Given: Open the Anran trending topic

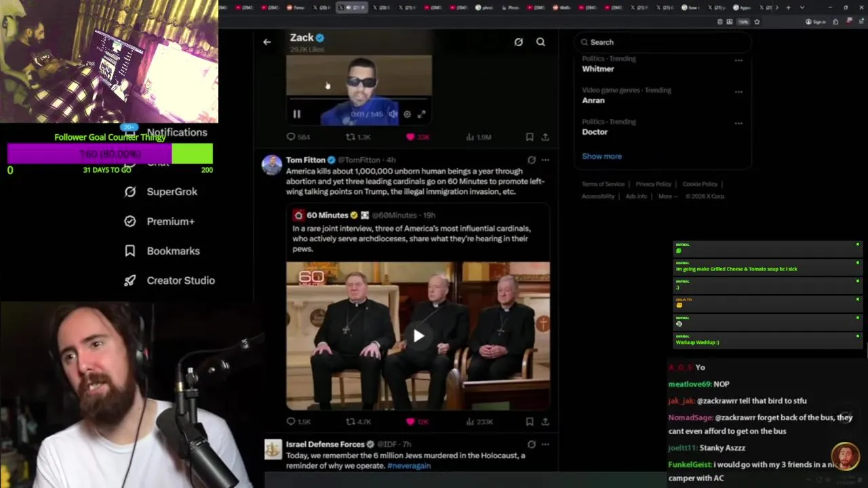Looking at the screenshot, I should coord(593,100).
